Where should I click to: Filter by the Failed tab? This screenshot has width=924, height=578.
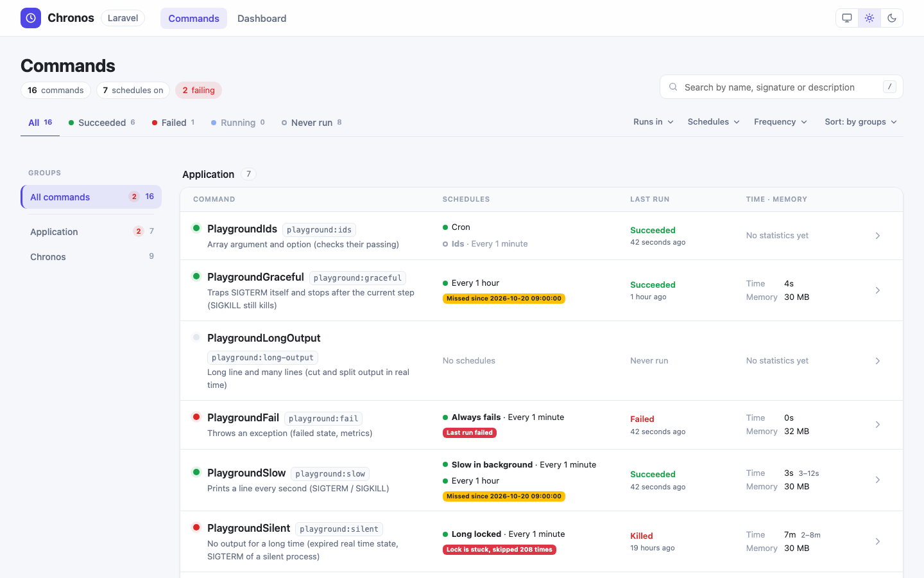173,122
